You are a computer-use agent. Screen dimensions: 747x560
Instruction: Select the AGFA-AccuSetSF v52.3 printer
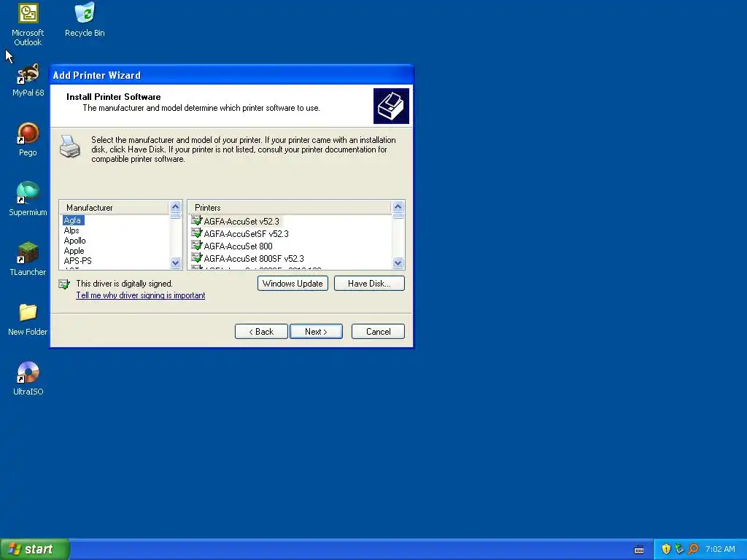(x=247, y=234)
